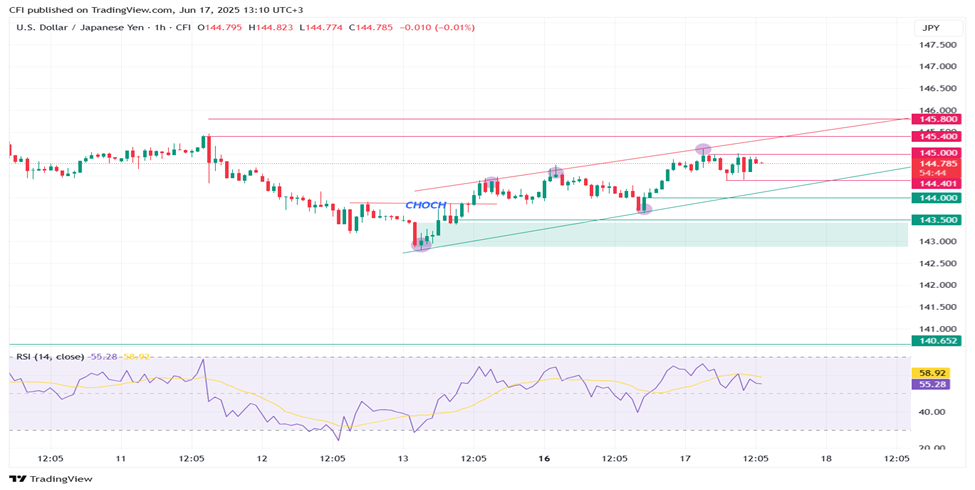Click the change value −0.010 (−0.01%)
The height and width of the screenshot is (490, 975).
(437, 27)
